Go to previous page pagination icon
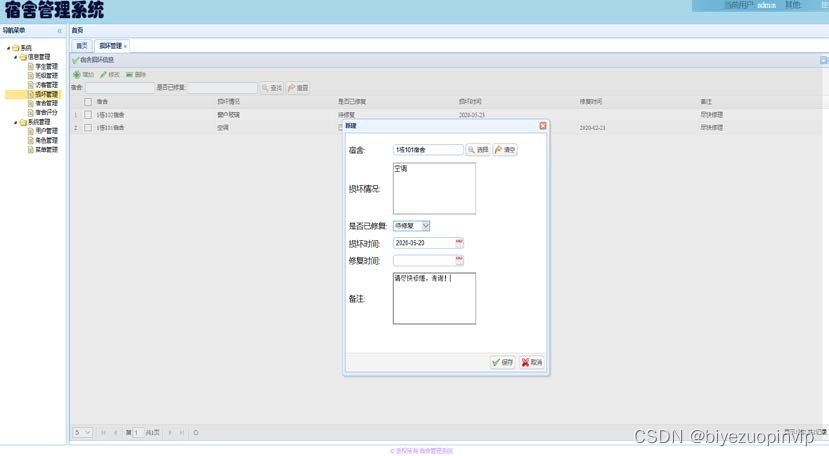The height and width of the screenshot is (456, 829). 115,433
